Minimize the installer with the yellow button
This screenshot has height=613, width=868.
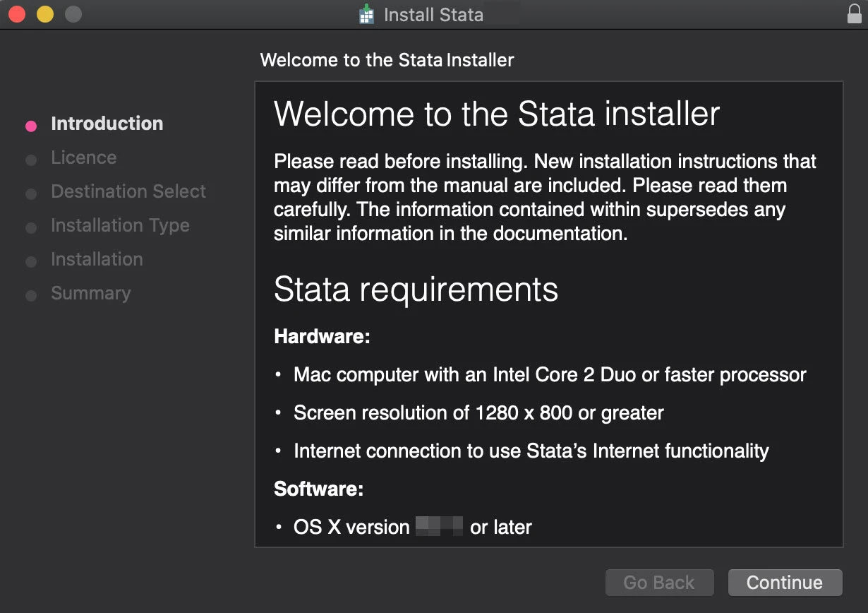pyautogui.click(x=45, y=14)
